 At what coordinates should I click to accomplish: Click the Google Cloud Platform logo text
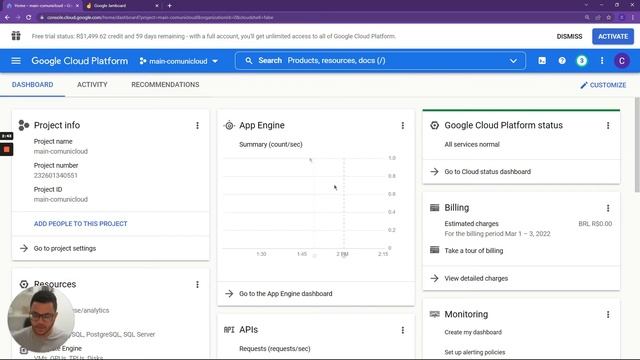[x=80, y=61]
